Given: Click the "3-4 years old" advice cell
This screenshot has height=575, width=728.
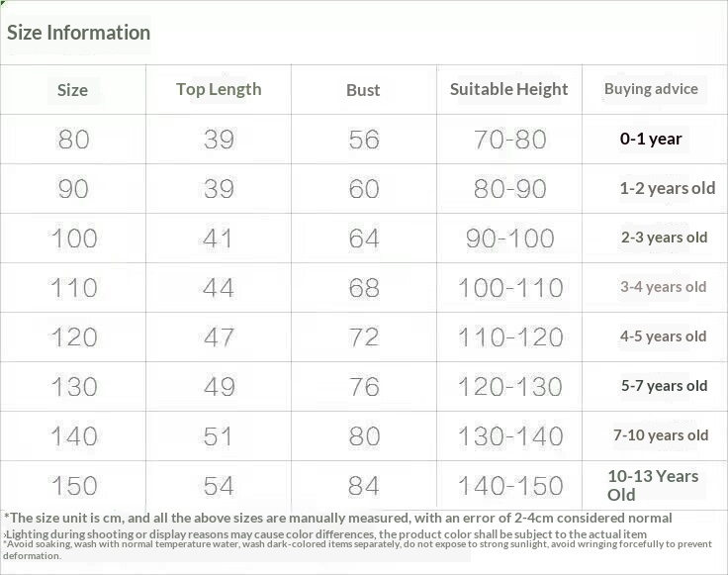Looking at the screenshot, I should coord(663,287).
